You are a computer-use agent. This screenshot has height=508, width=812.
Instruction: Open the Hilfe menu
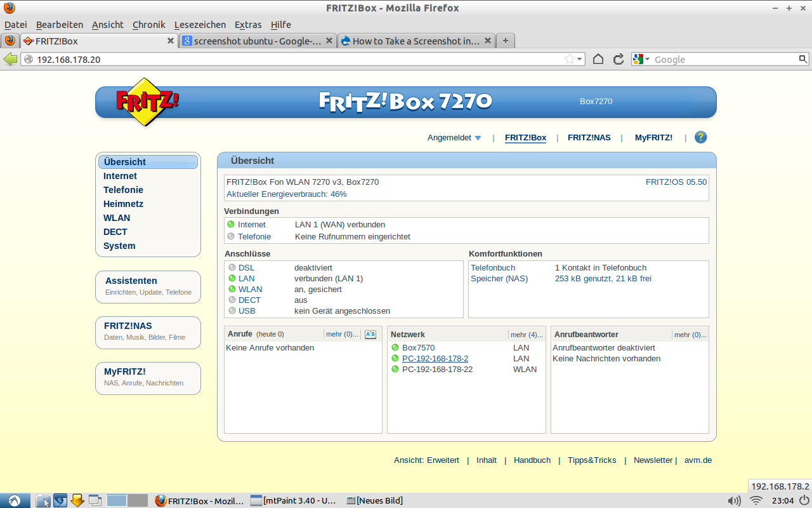(x=281, y=25)
